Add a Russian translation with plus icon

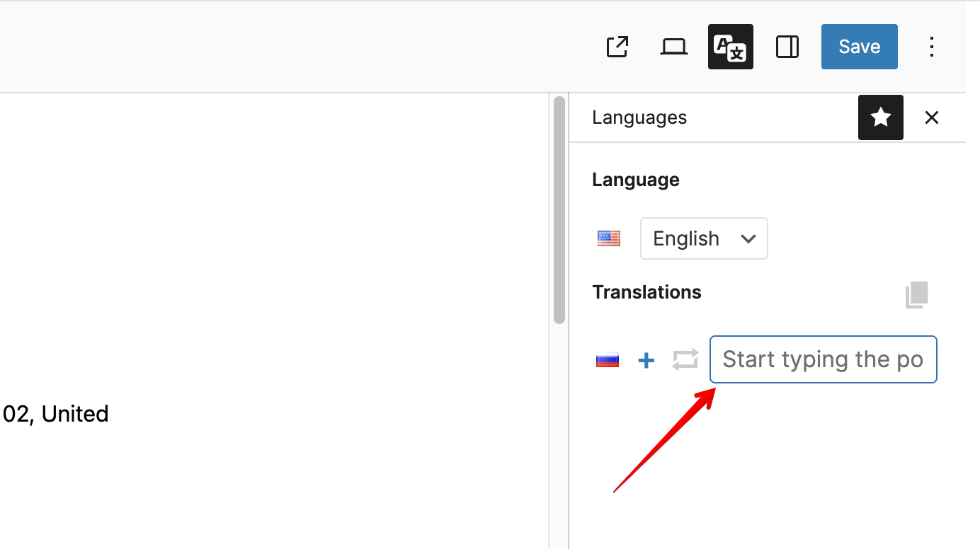tap(646, 361)
